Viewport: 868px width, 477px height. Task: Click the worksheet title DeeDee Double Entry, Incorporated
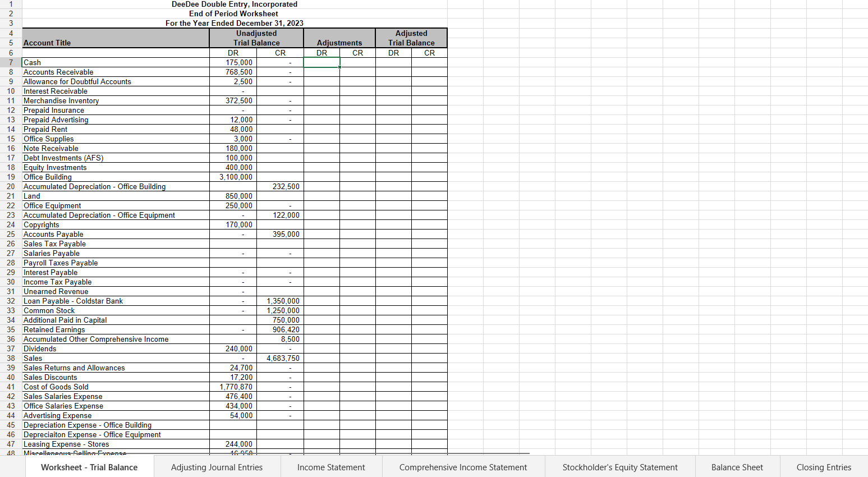[x=235, y=4]
